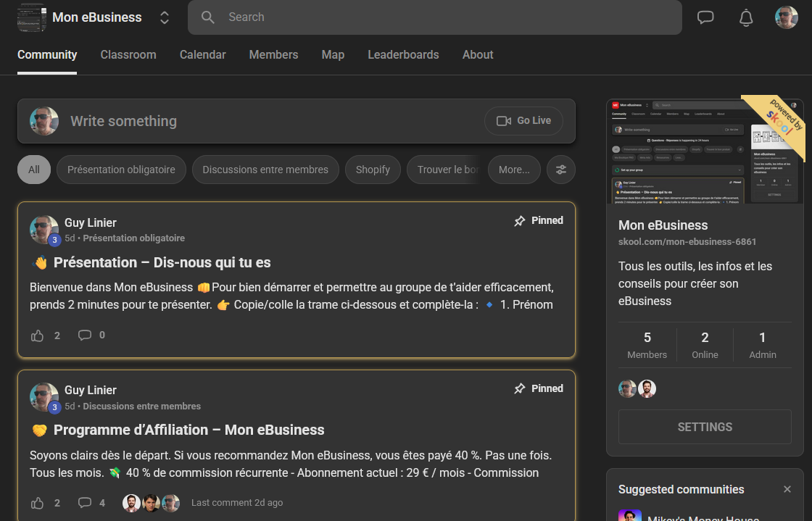Screen dimensions: 812x521
Task: Open the notifications bell
Action: (746, 17)
